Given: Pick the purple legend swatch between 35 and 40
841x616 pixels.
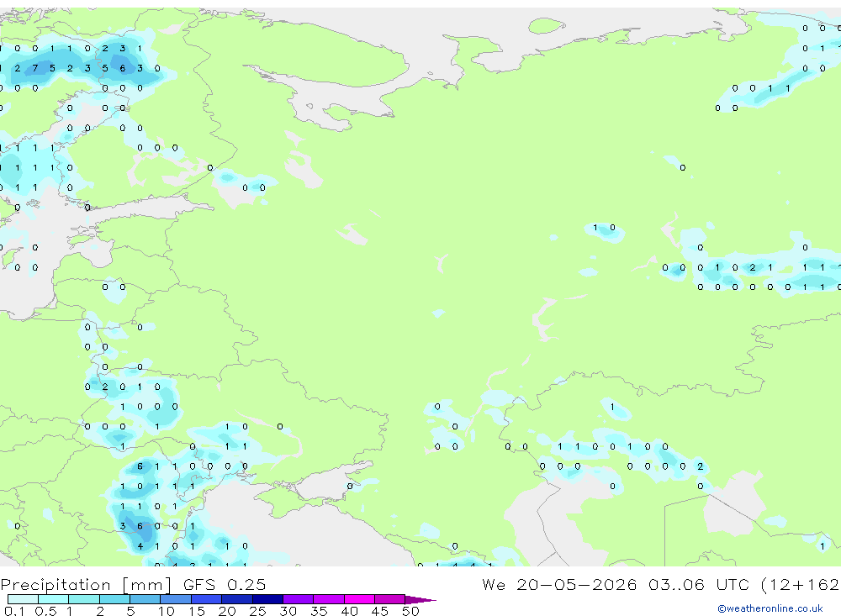Looking at the screenshot, I should point(329,599).
